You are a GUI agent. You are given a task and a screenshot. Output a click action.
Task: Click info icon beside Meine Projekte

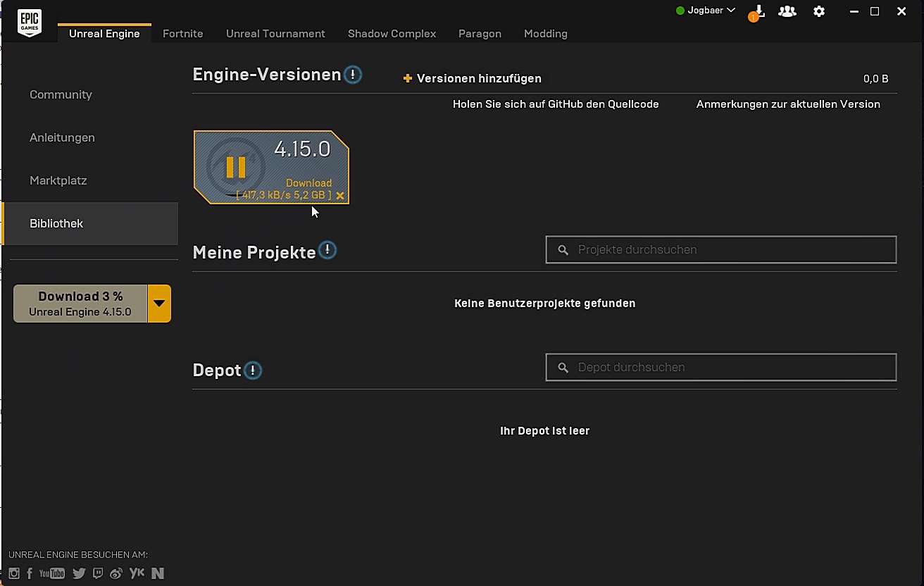pos(327,250)
